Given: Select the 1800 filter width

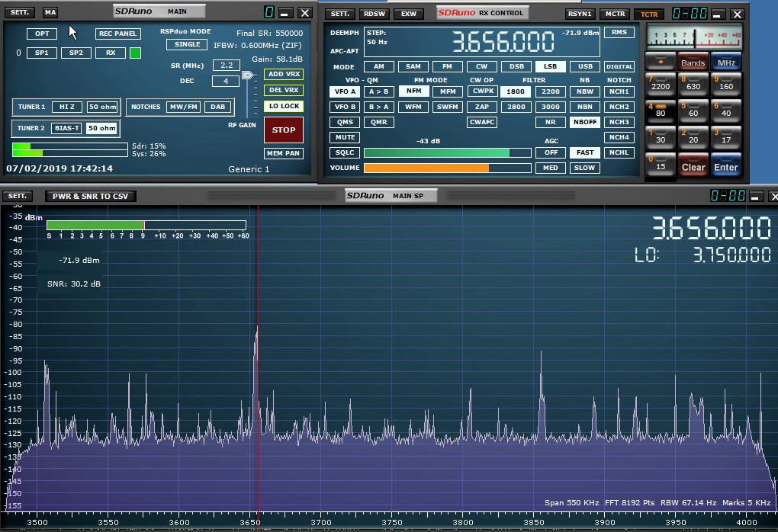Looking at the screenshot, I should pos(516,91).
